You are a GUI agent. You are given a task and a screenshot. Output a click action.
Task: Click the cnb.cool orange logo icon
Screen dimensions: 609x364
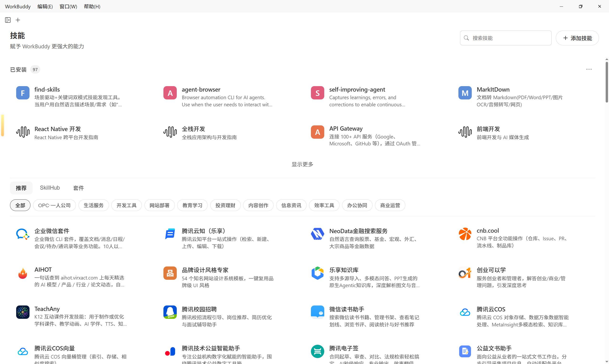click(x=465, y=234)
